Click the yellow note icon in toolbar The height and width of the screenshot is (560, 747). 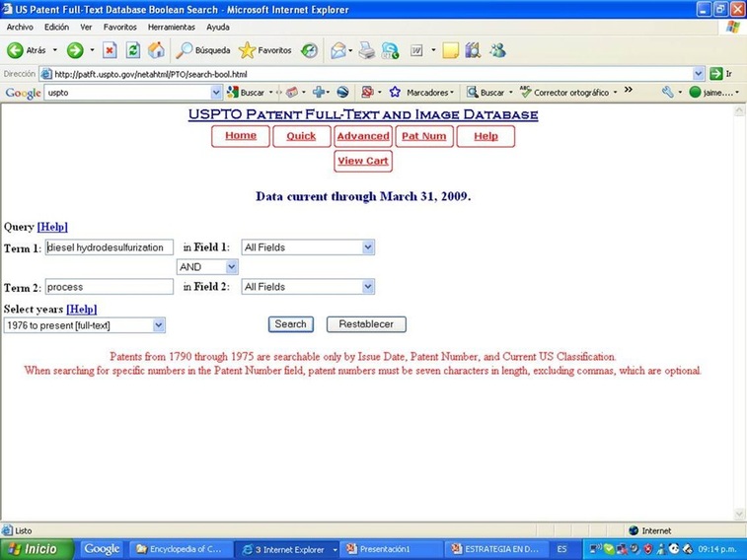pyautogui.click(x=450, y=50)
